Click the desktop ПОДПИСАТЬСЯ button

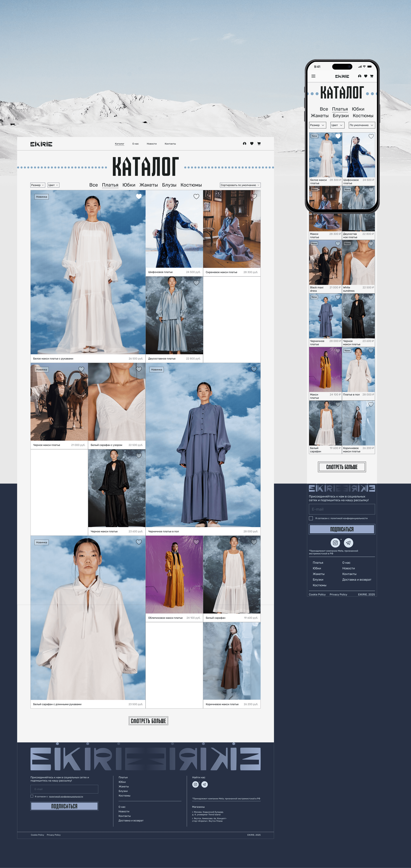[64, 806]
